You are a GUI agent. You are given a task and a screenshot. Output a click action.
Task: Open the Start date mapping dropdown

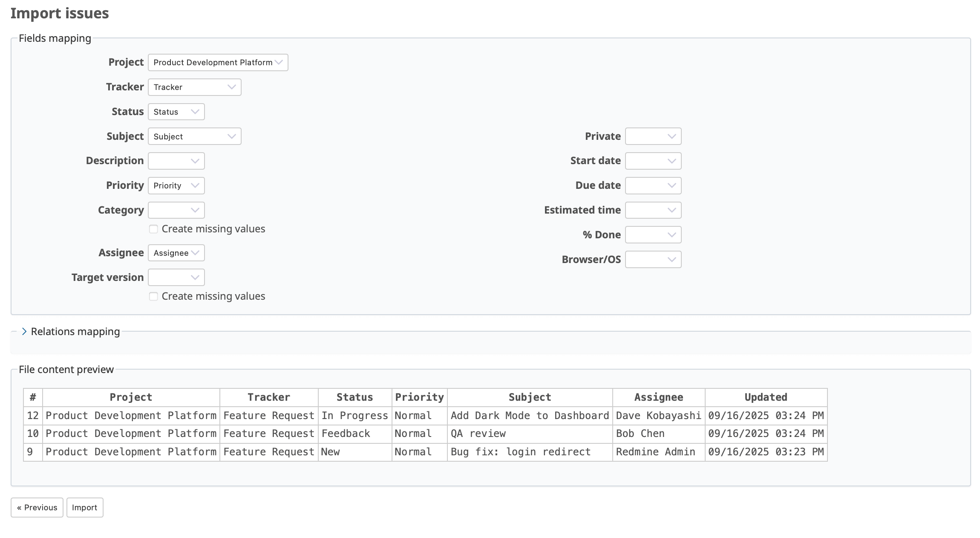(x=653, y=161)
